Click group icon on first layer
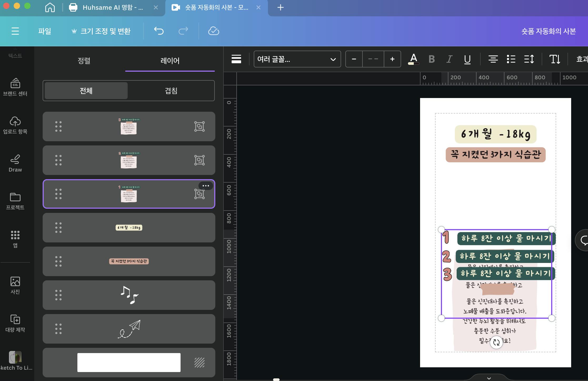Image resolution: width=588 pixels, height=381 pixels. click(x=200, y=126)
